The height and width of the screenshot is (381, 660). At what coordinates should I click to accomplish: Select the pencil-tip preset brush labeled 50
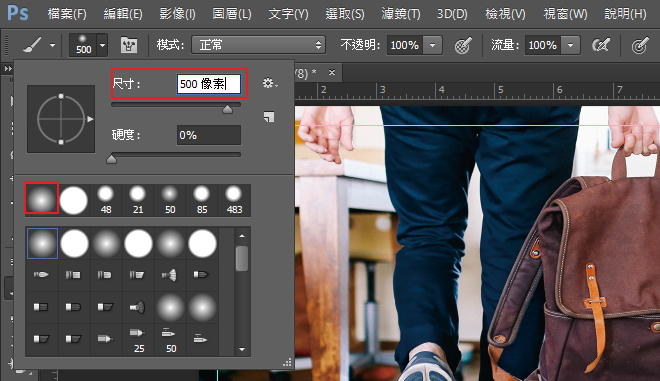coord(170,339)
